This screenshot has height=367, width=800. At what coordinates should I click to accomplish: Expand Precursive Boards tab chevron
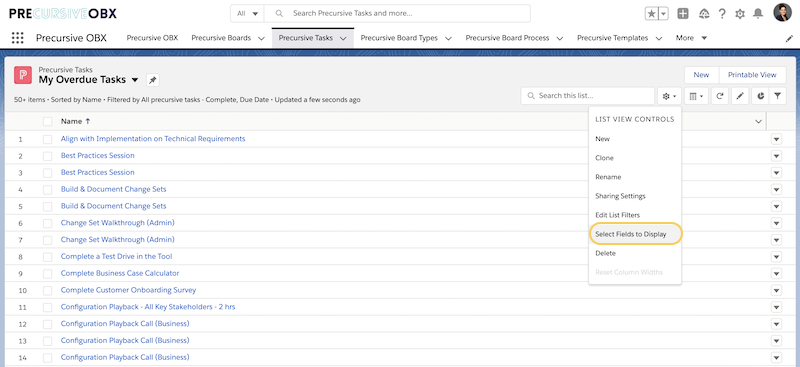[261, 38]
